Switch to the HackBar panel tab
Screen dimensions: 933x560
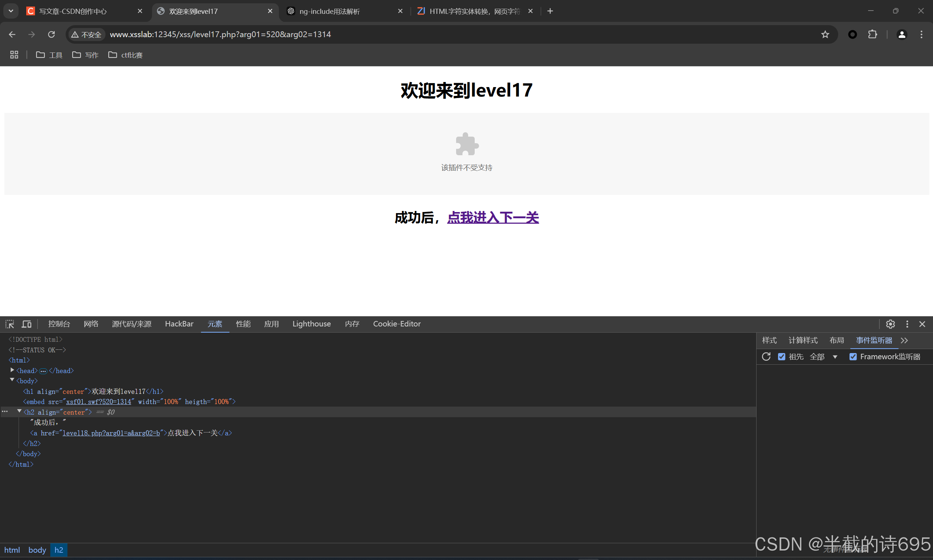click(x=179, y=324)
